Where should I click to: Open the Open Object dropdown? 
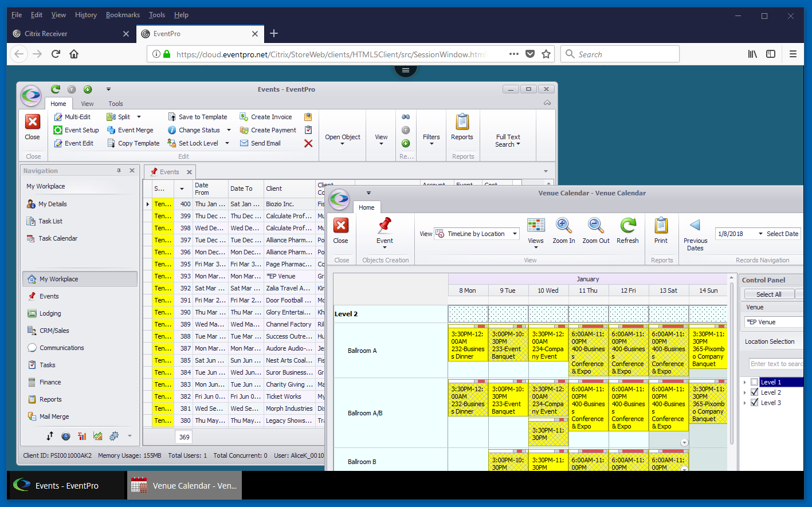pyautogui.click(x=343, y=140)
